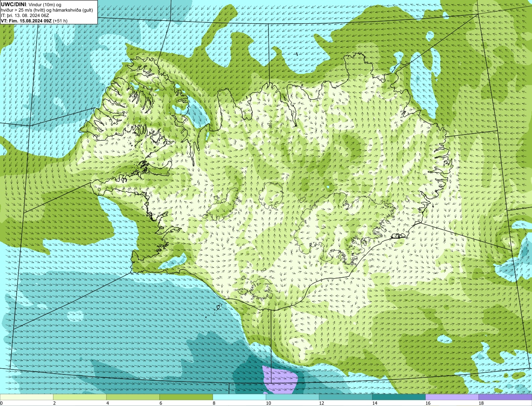The height and width of the screenshot is (406, 532).
Task: Click the "(+51 h)" forecast offset text
Action: click(60, 21)
